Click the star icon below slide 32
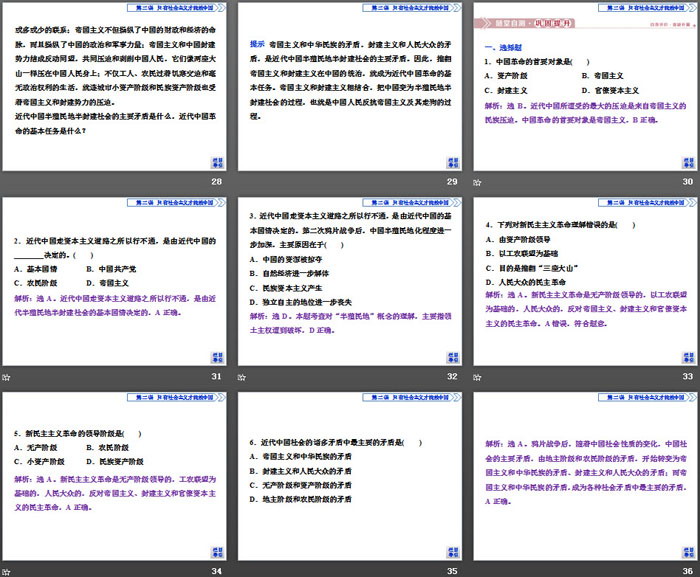Image resolution: width=700 pixels, height=577 pixels. (x=242, y=376)
